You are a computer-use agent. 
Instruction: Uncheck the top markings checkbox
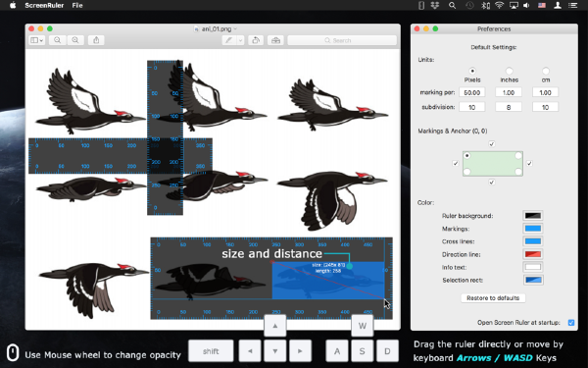click(492, 144)
